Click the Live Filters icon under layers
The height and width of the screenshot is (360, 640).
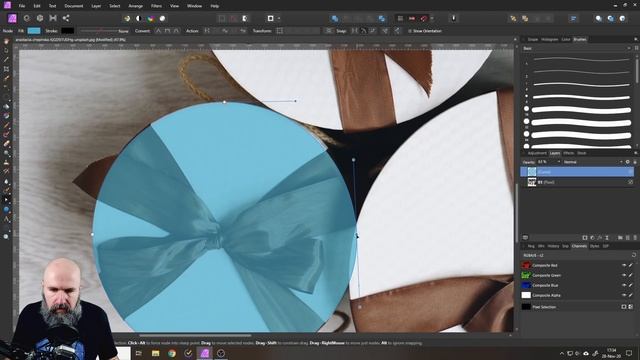pos(607,238)
